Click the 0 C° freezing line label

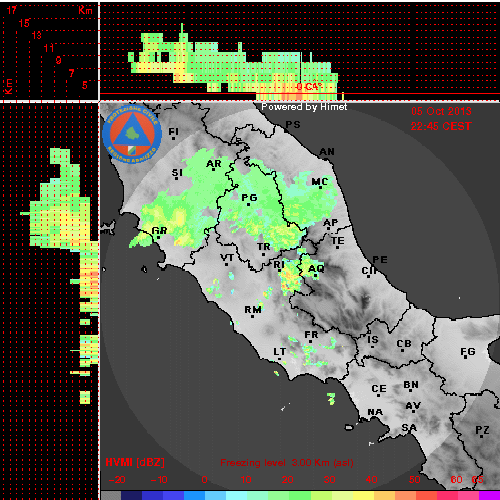[310, 87]
